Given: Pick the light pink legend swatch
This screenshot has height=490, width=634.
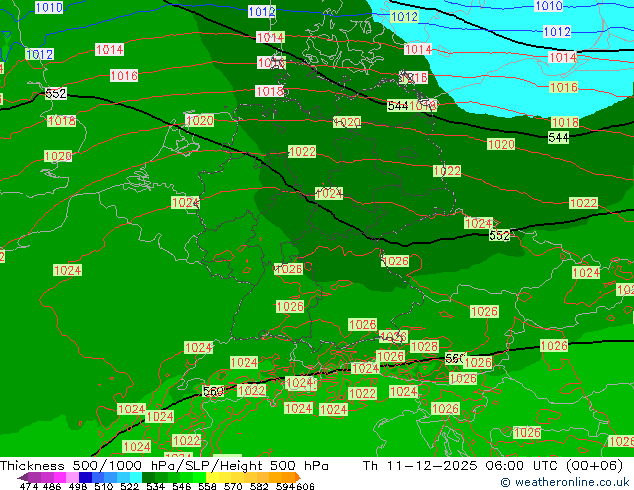Looking at the screenshot, I should click(72, 477).
